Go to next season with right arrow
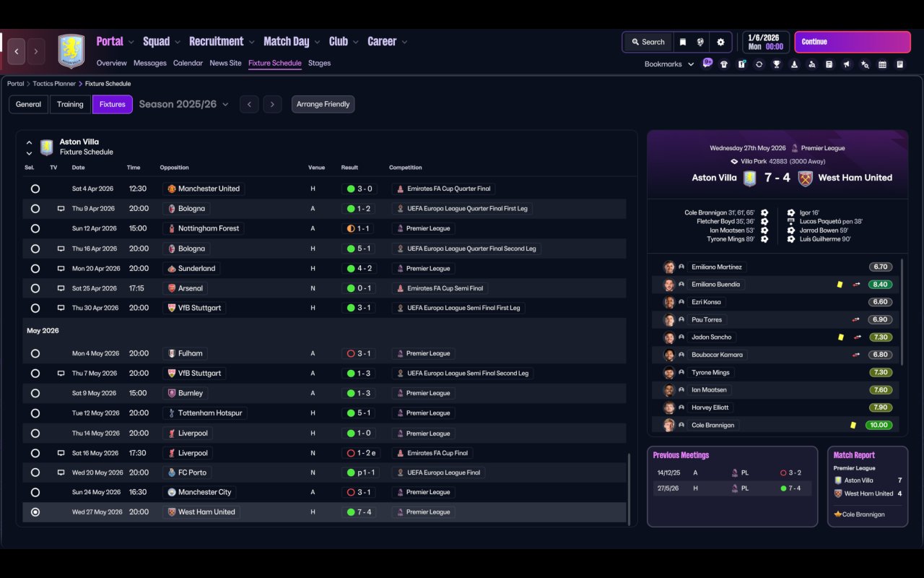 click(272, 104)
